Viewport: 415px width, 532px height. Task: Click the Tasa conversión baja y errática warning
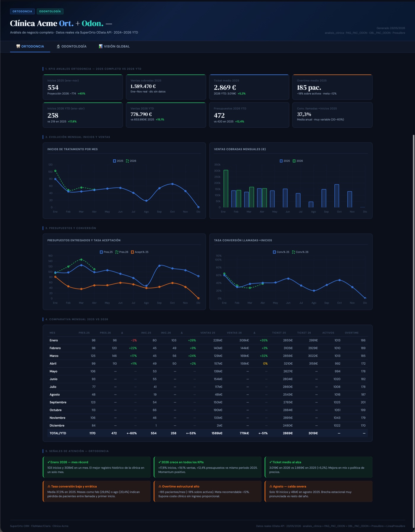pos(97,491)
